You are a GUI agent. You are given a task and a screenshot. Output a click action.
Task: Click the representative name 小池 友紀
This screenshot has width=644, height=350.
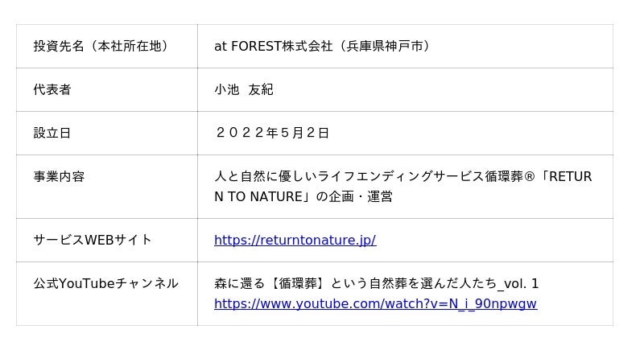[243, 89]
